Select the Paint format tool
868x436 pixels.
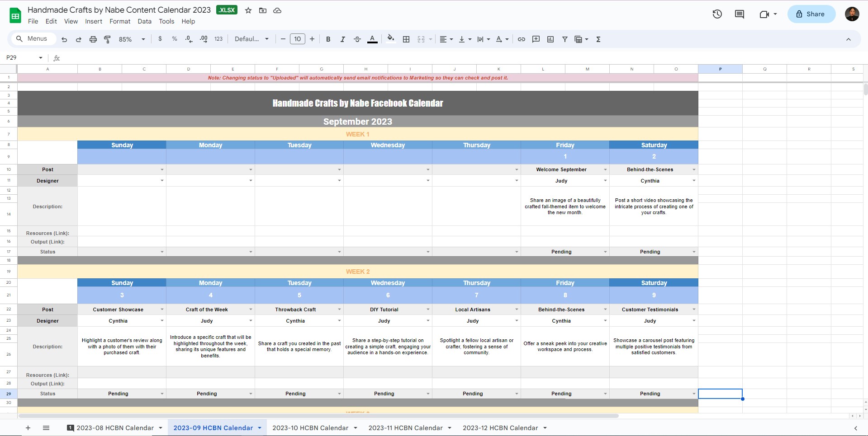(107, 39)
